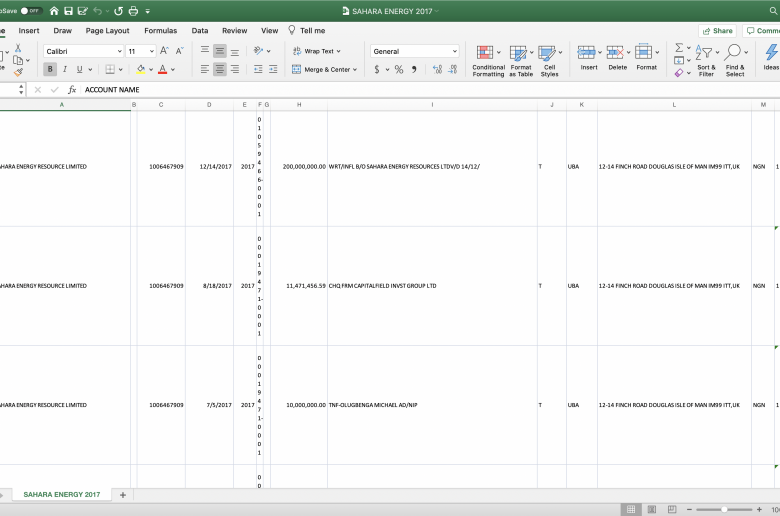The height and width of the screenshot is (516, 780).
Task: Click the Find & Select icon
Action: [x=735, y=60]
